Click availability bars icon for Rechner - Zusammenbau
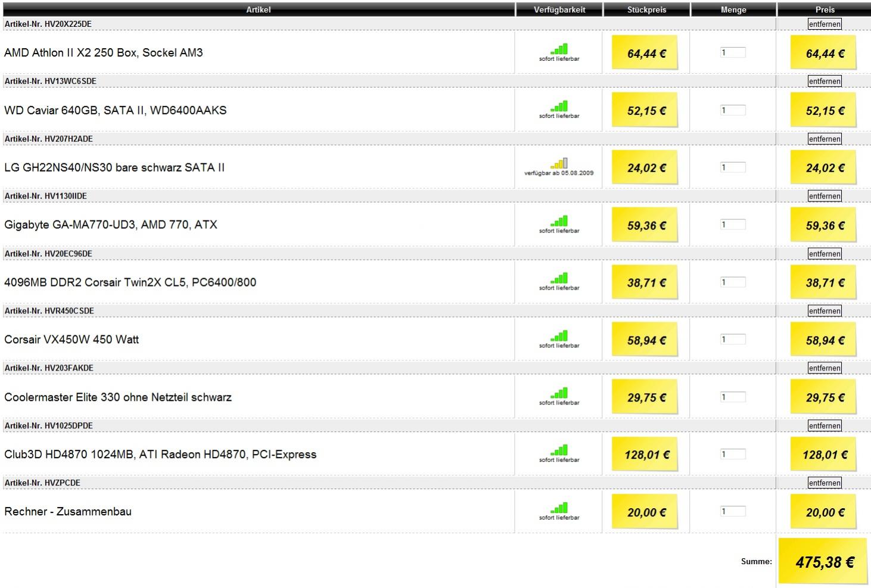 click(x=559, y=508)
